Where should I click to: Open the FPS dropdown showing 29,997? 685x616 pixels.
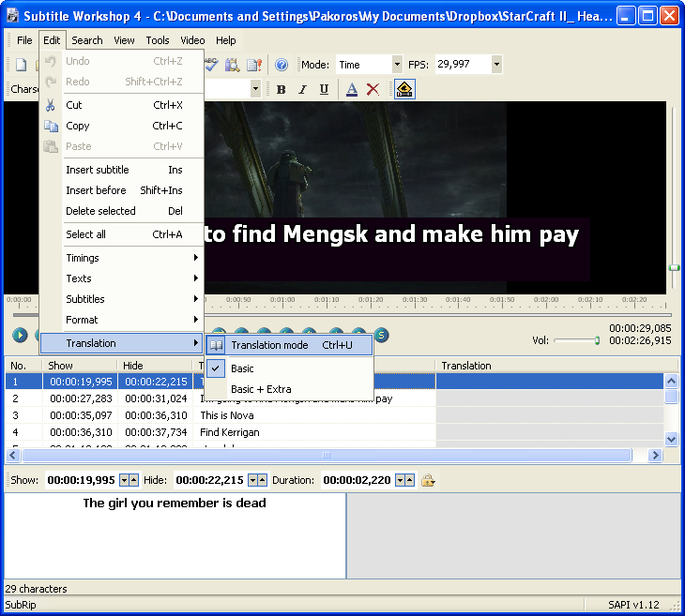[x=496, y=65]
